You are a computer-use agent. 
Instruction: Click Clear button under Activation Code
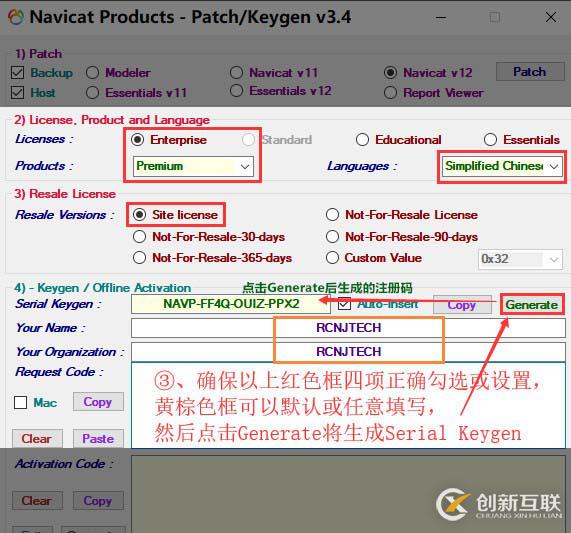(x=37, y=501)
